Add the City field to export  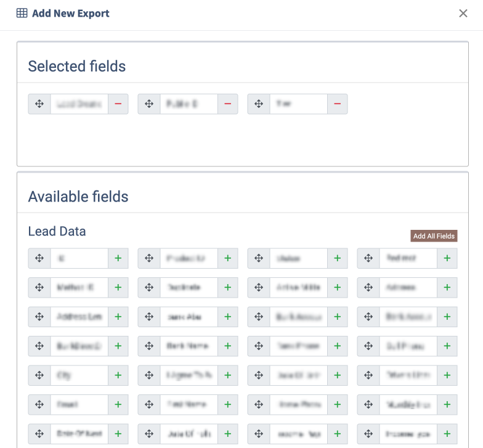(x=118, y=375)
